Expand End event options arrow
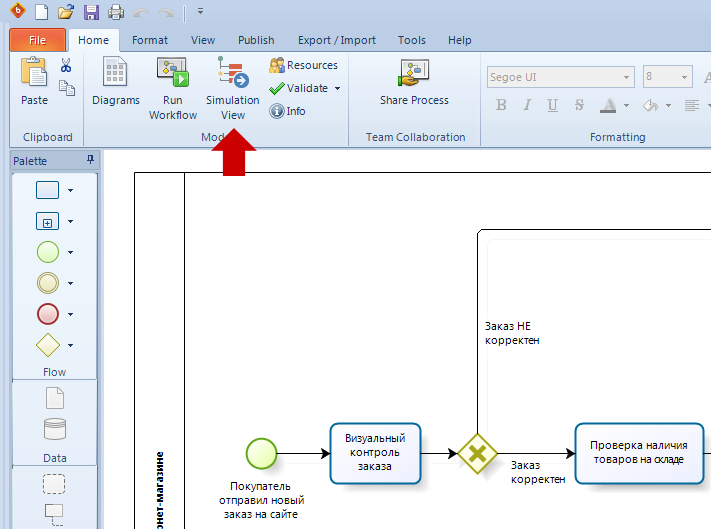Image resolution: width=711 pixels, height=529 pixels. [70, 314]
